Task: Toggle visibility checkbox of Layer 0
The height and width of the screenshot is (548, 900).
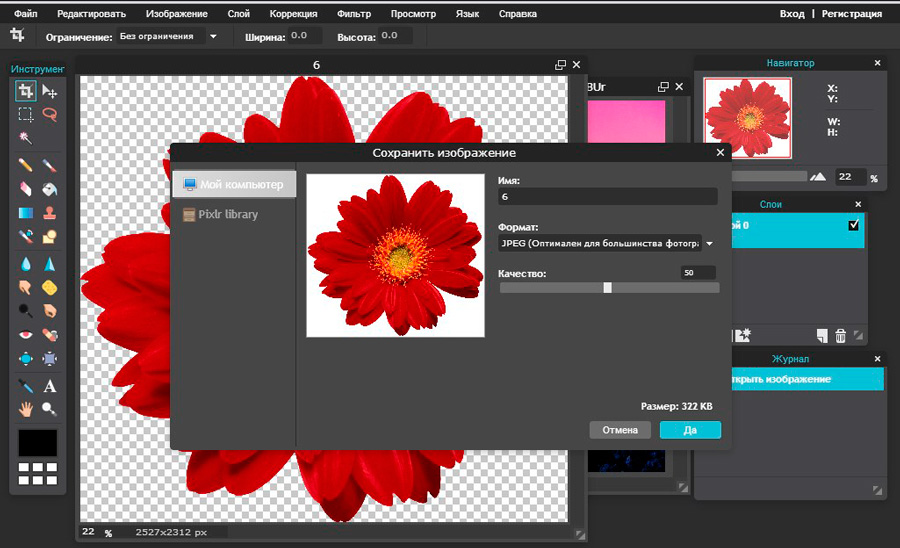Action: [x=853, y=226]
